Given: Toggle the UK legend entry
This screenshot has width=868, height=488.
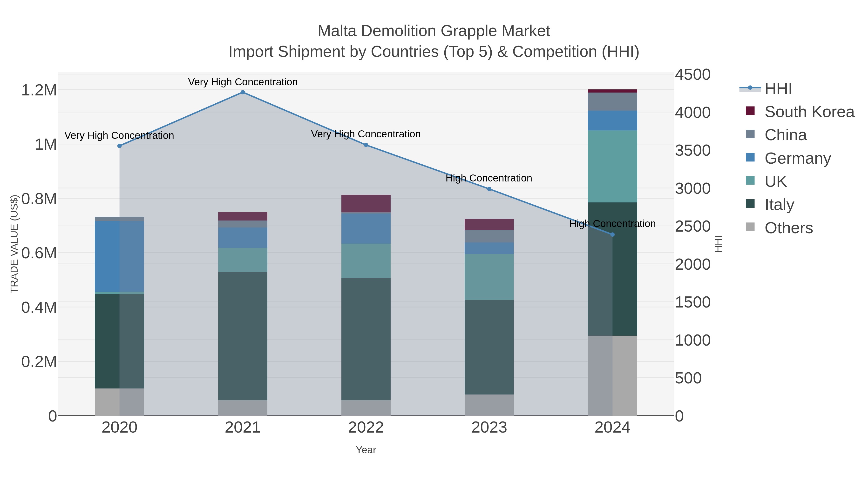Looking at the screenshot, I should coord(766,181).
